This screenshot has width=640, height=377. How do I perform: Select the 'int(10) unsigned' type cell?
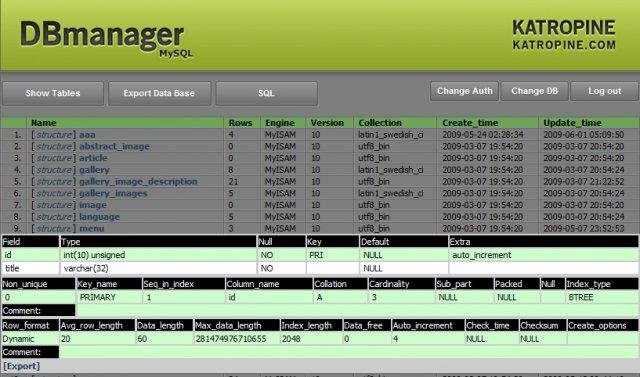coord(158,255)
